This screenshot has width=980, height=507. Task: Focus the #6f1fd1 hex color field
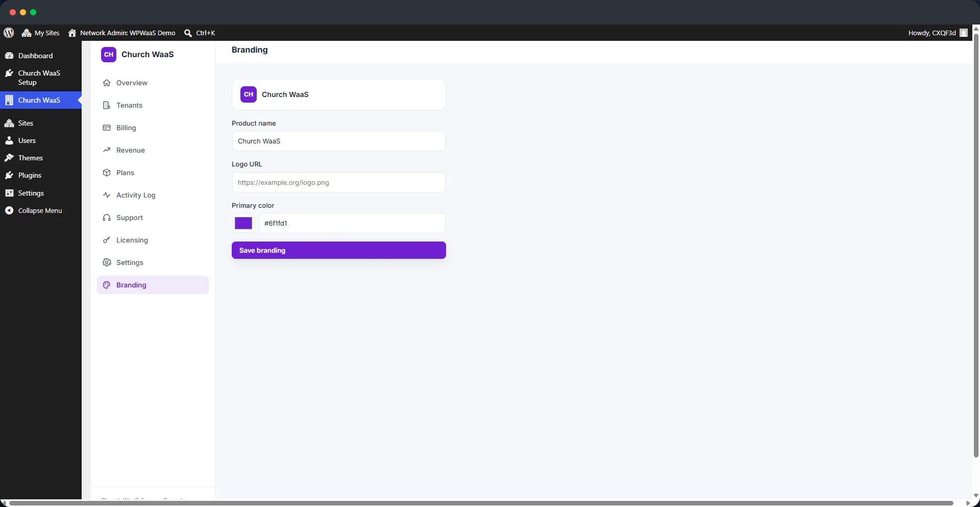(x=352, y=223)
